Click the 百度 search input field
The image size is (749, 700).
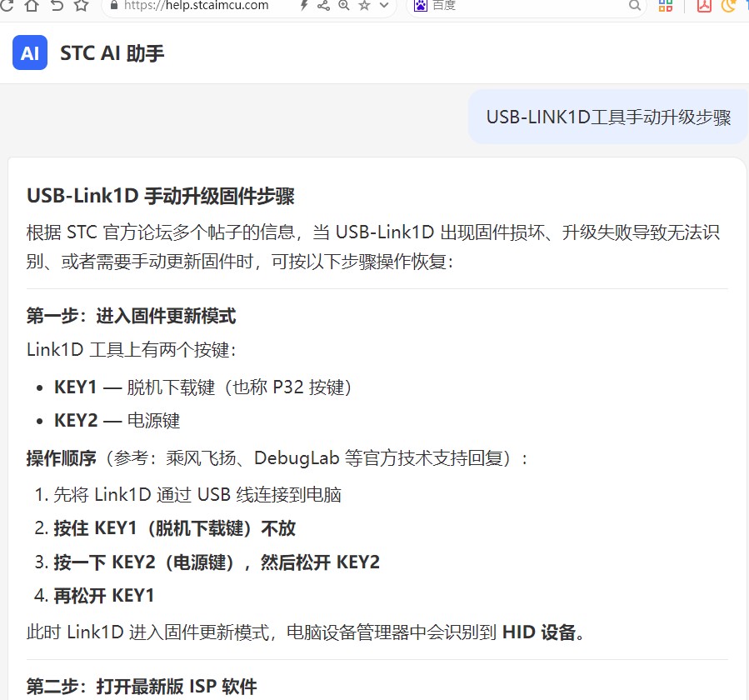click(528, 5)
